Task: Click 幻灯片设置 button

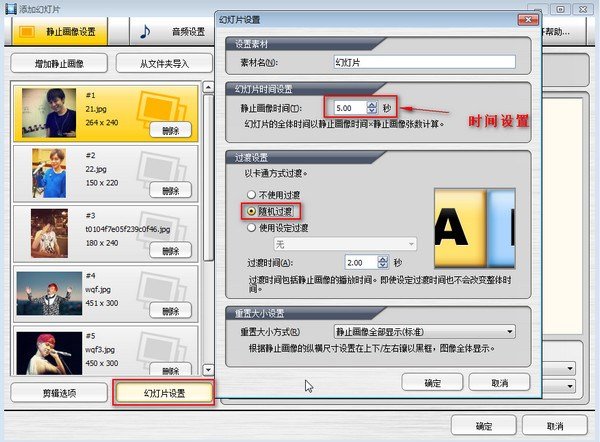Action: point(164,393)
